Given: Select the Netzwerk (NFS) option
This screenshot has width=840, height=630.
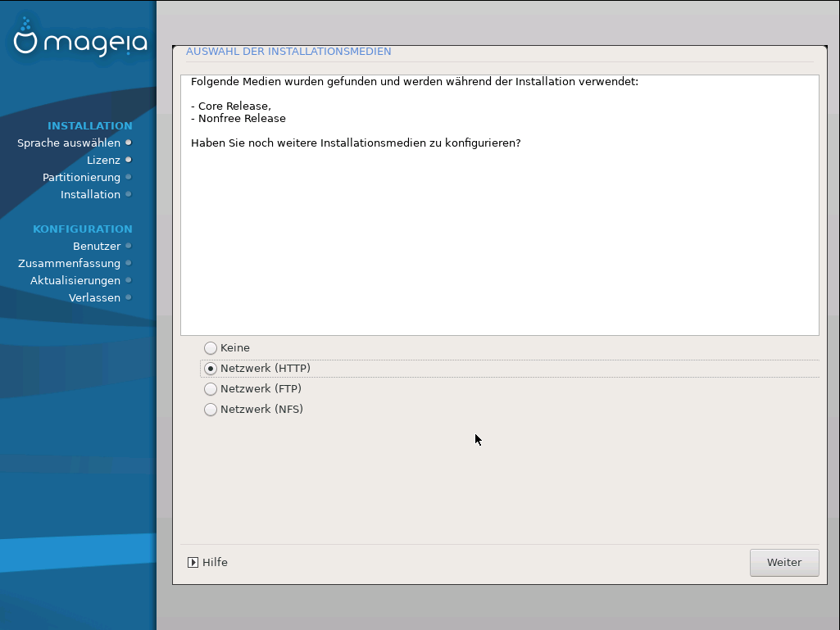Looking at the screenshot, I should click(x=211, y=410).
